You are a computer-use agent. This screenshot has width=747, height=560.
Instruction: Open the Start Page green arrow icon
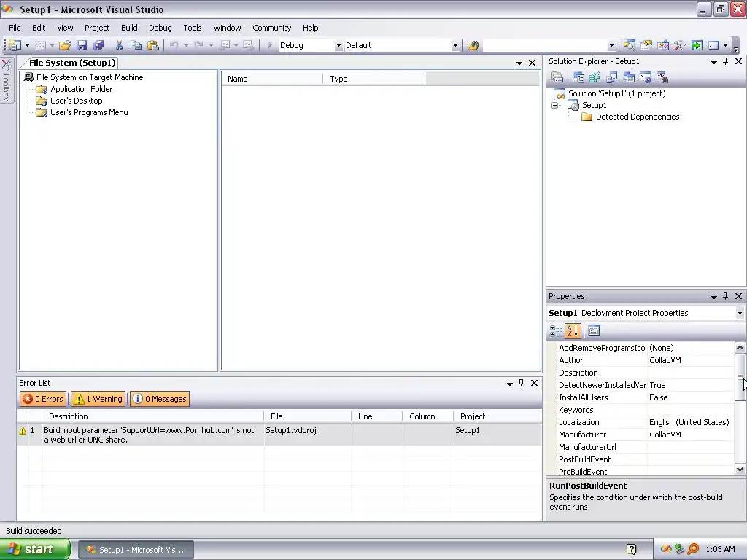pos(697,45)
